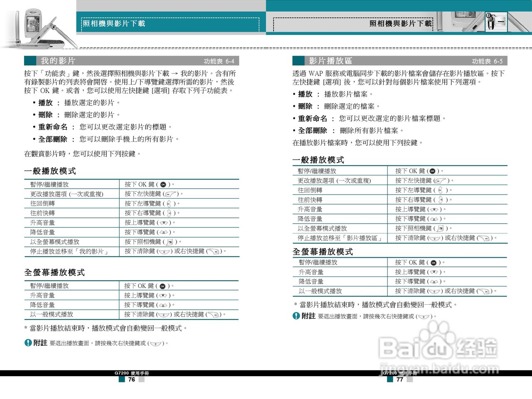Click right navigation key icon in page 77 往前快轉 row

[441, 200]
